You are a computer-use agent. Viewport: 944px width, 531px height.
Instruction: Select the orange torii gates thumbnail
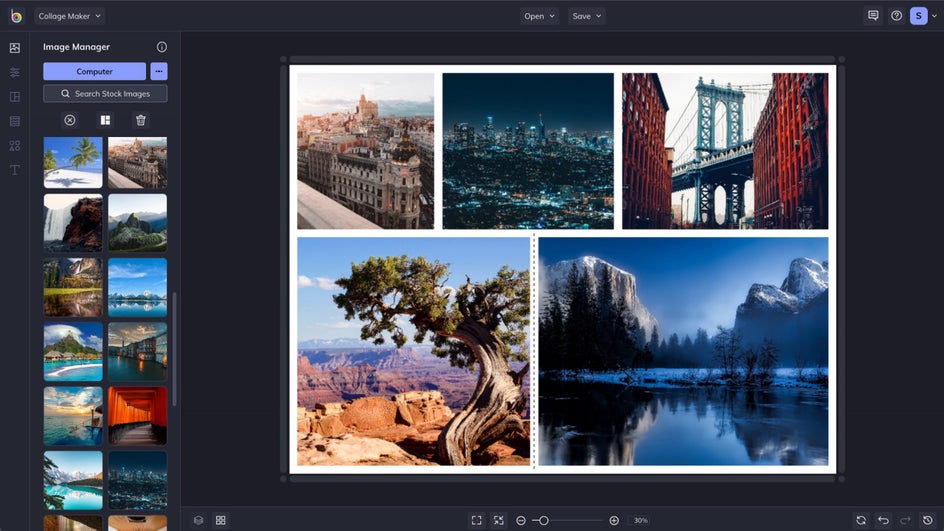138,416
